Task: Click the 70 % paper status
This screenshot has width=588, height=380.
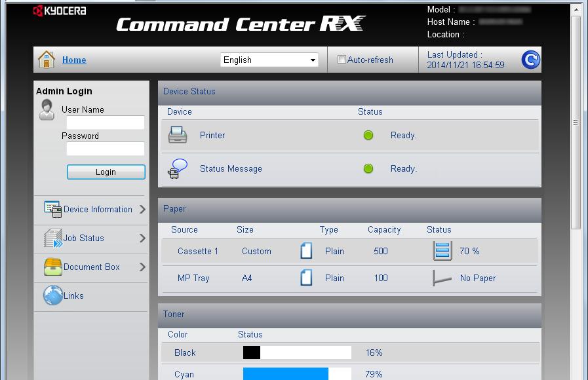Action: click(x=469, y=251)
